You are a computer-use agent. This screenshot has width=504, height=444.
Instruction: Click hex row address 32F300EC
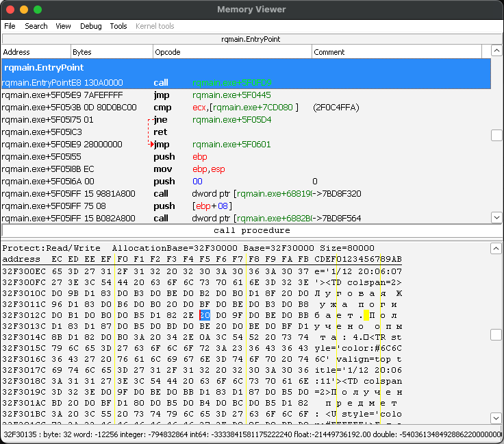(24, 271)
